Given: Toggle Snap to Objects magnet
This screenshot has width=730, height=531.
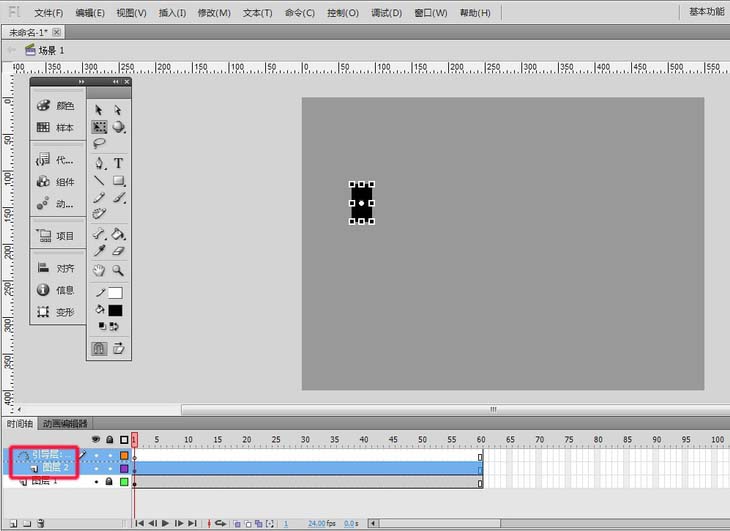Looking at the screenshot, I should point(99,348).
